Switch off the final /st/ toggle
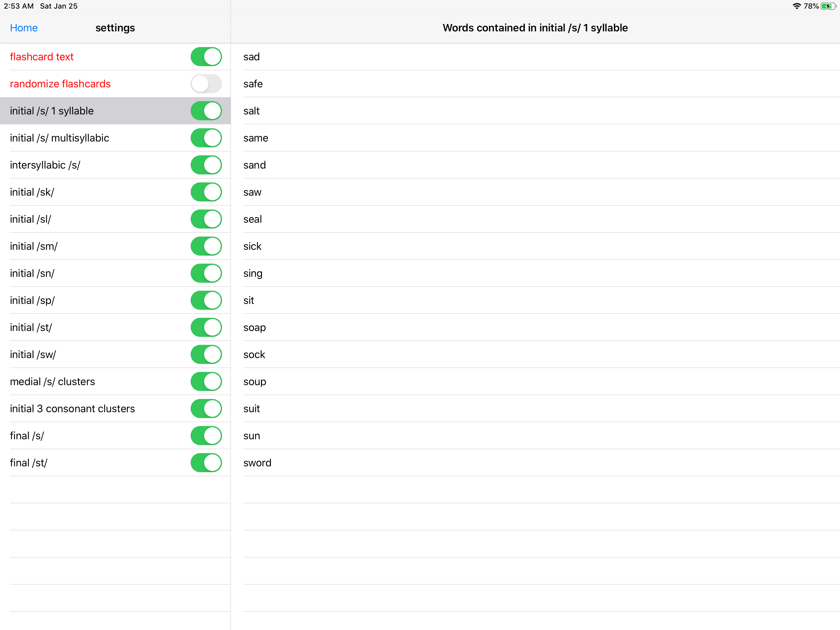Image resolution: width=840 pixels, height=630 pixels. [x=206, y=463]
